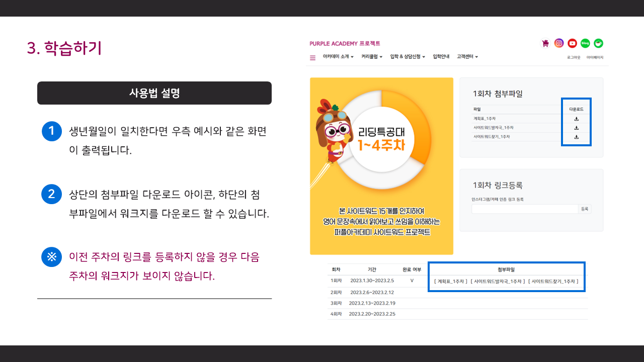Expand the 고객센터 dropdown menu
This screenshot has height=362, width=644.
tap(467, 57)
